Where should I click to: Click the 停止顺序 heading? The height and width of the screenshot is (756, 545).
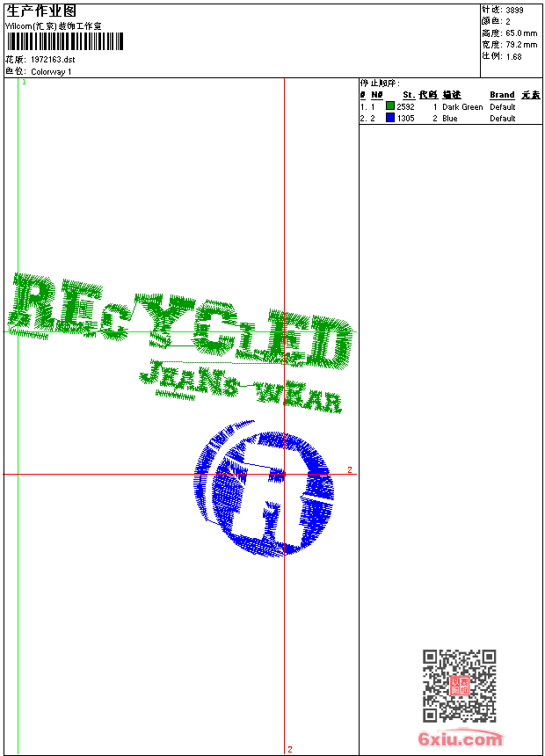click(380, 83)
